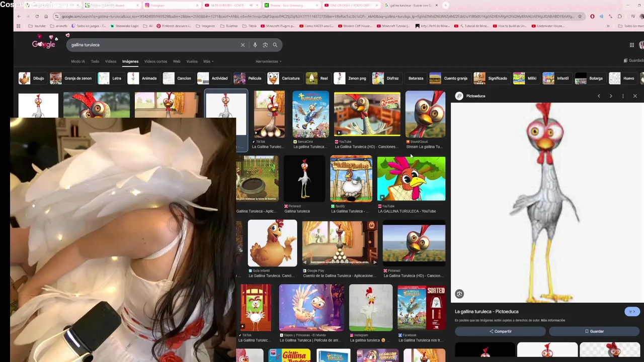Open three-dot menu in preview panel
The width and height of the screenshot is (644, 362).
pyautogui.click(x=623, y=96)
